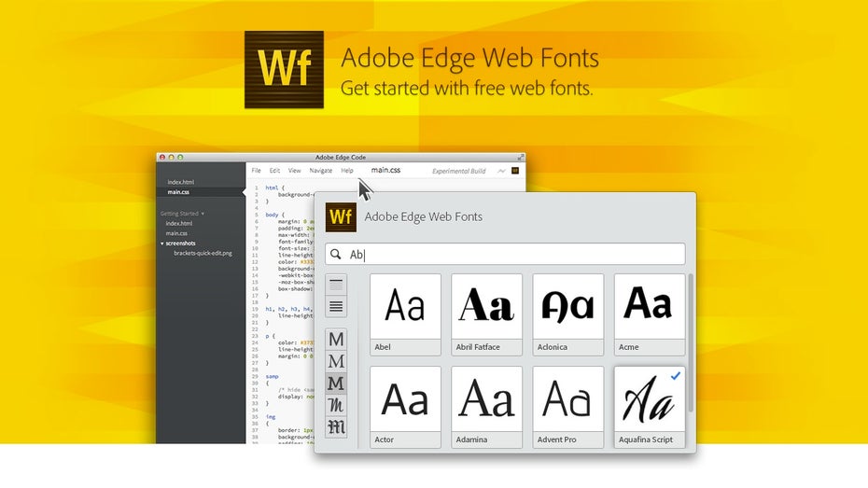
Task: Choose the Adamina font thumbnail
Action: click(486, 407)
